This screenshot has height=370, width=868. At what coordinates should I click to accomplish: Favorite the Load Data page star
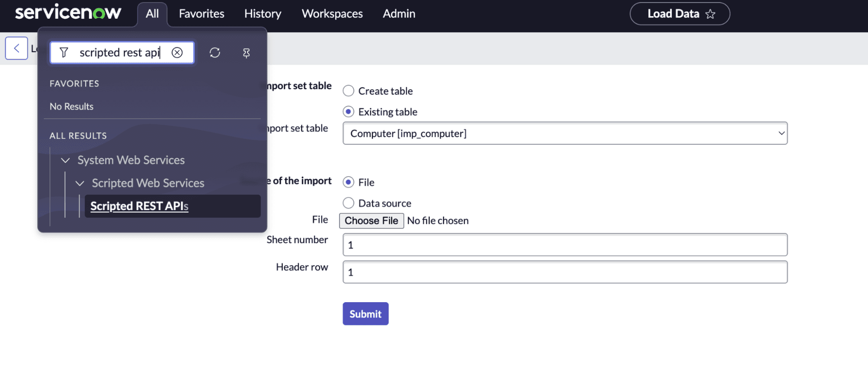tap(710, 14)
